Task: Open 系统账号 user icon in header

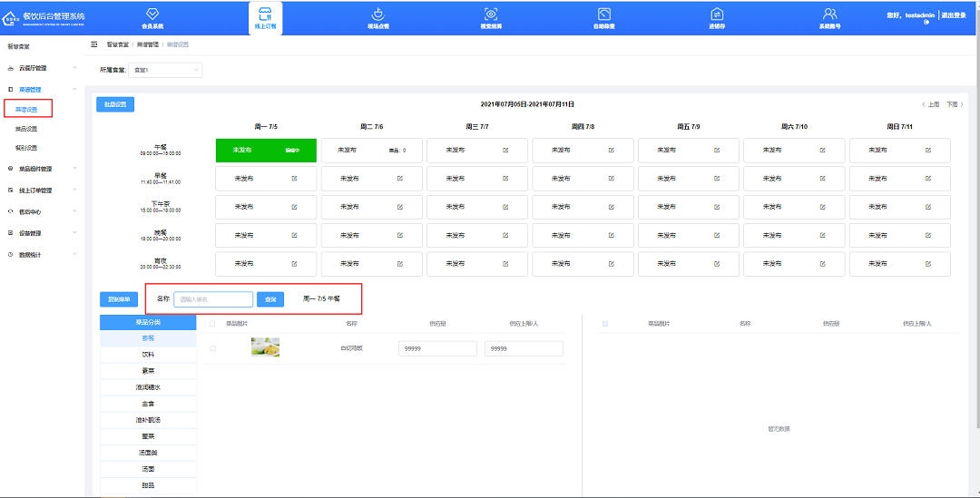Action: (829, 15)
